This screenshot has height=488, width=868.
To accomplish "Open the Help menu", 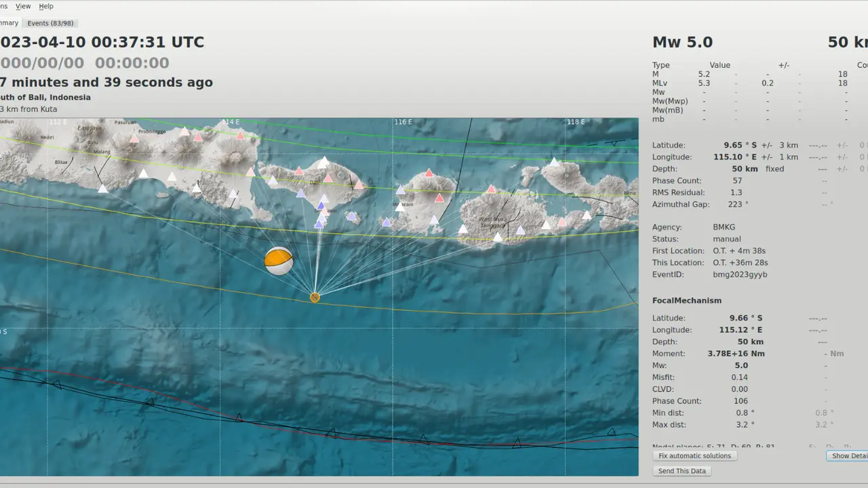I will (x=46, y=6).
